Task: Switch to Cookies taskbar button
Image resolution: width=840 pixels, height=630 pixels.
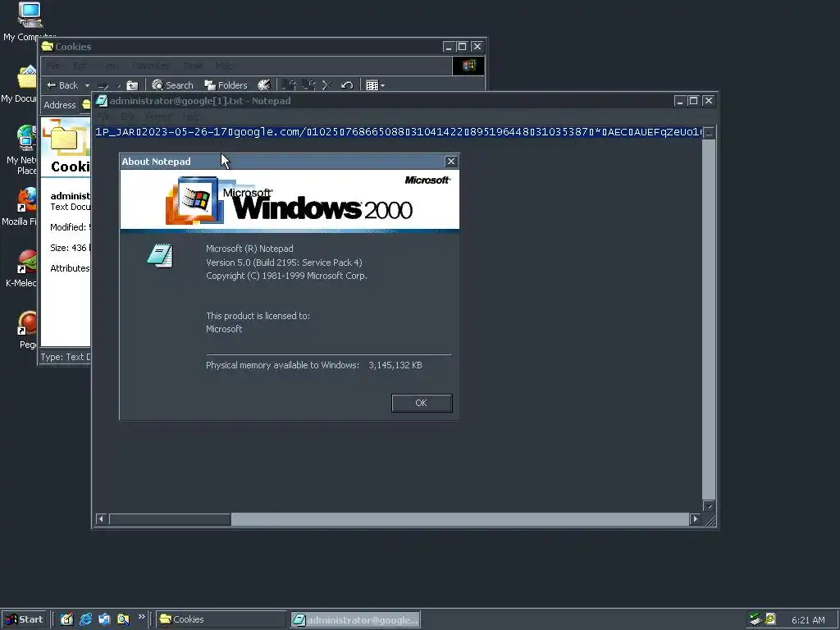Action: (221, 619)
